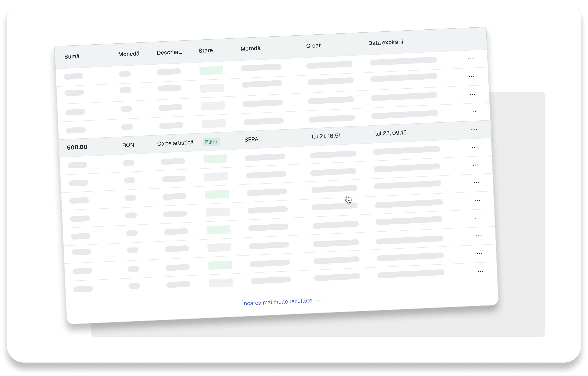The width and height of the screenshot is (588, 376).
Task: Select the 500.00 amount cell
Action: 77,147
